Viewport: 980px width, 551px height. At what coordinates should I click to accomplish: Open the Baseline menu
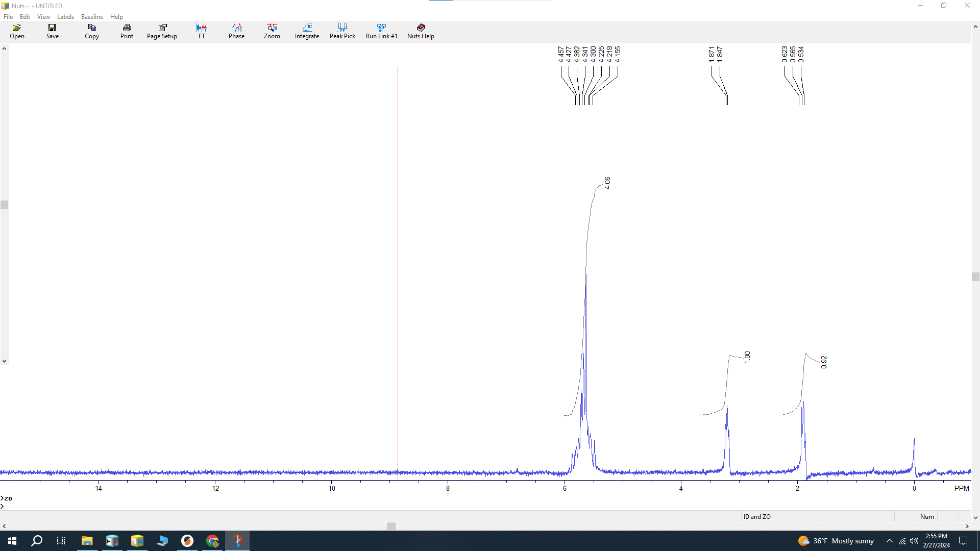point(92,16)
